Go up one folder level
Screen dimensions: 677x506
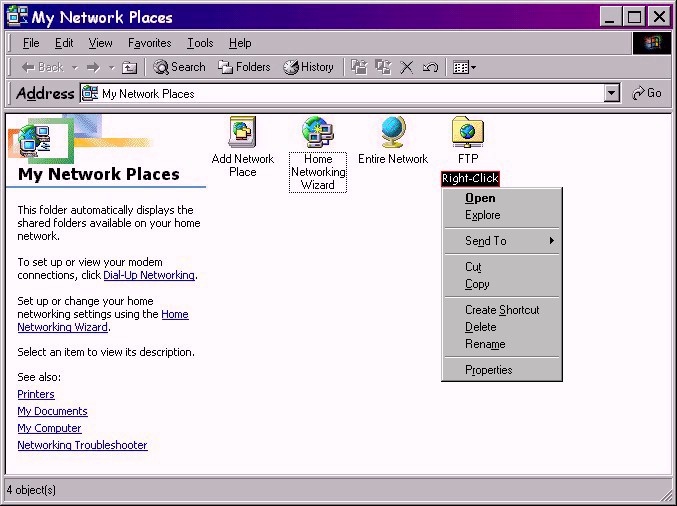129,67
